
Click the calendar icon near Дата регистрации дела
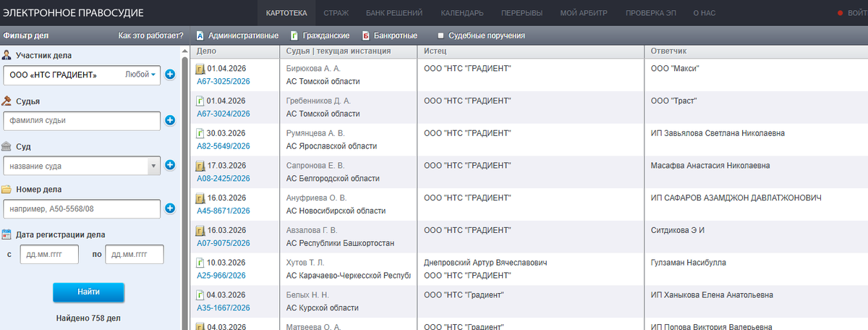point(7,234)
